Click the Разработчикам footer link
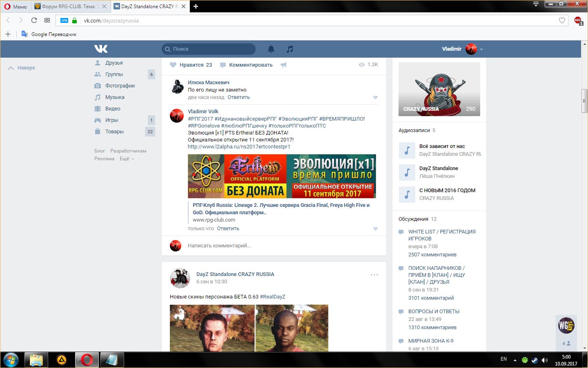Viewport: 588px width, 368px height. click(128, 151)
